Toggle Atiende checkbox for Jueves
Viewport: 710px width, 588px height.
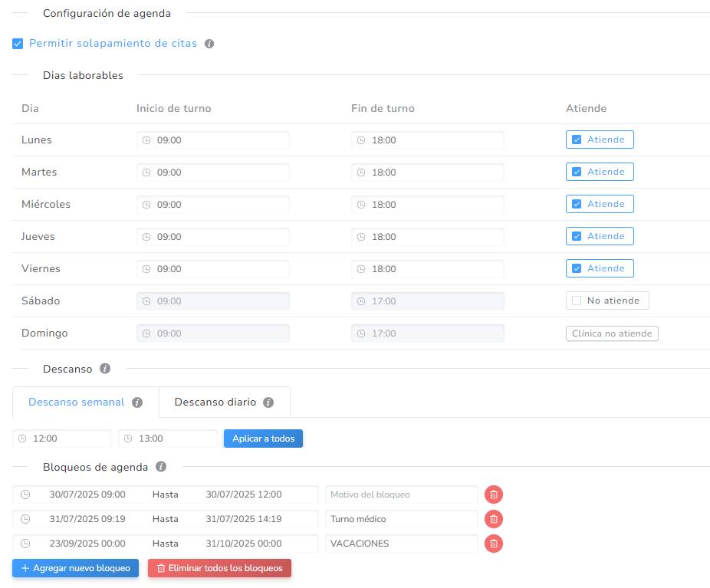point(577,236)
